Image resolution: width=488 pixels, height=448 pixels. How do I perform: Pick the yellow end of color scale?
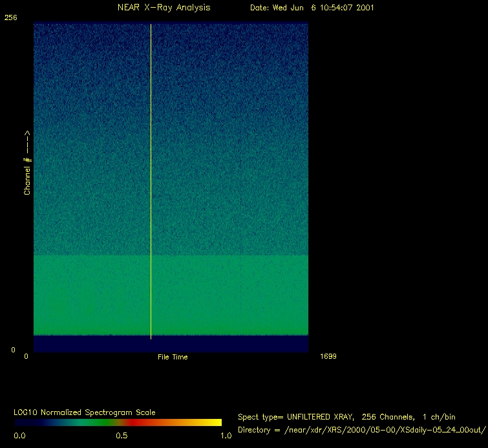pyautogui.click(x=213, y=422)
